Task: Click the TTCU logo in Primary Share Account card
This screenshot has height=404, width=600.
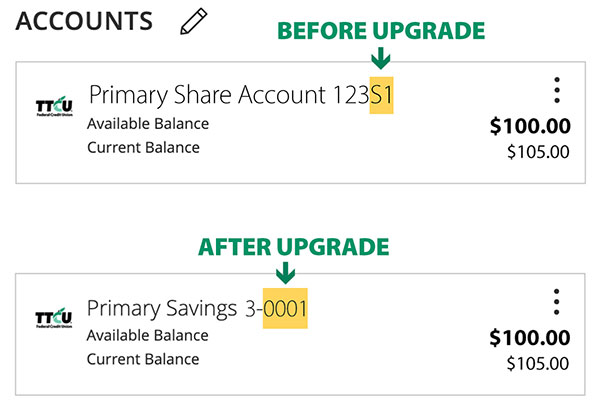Action: [54, 106]
